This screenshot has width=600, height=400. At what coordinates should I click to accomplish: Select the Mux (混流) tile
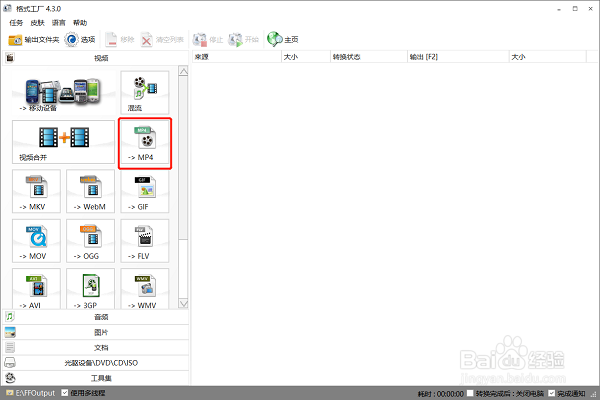coord(145,93)
